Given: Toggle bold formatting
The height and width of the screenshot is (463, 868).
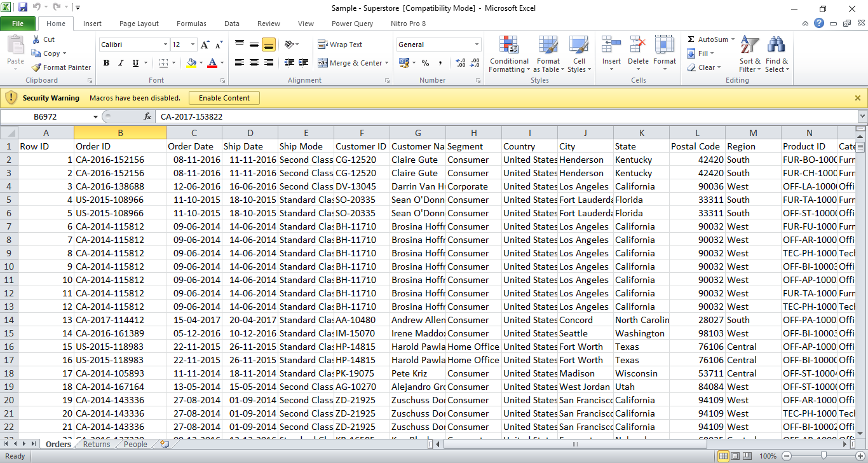Looking at the screenshot, I should [x=106, y=63].
